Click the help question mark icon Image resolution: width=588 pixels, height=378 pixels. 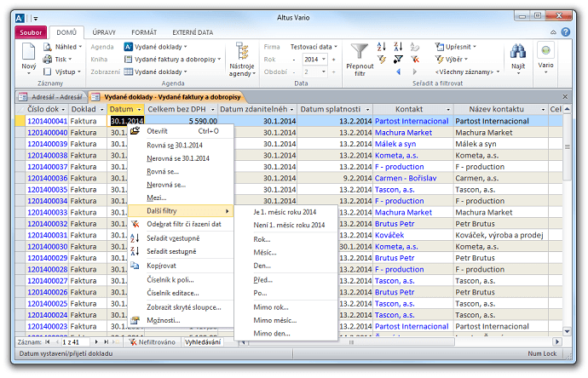click(566, 32)
